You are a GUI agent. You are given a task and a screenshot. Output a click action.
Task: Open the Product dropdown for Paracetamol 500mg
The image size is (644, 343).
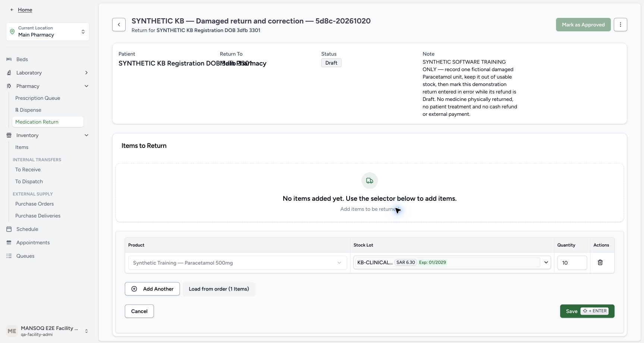(237, 263)
